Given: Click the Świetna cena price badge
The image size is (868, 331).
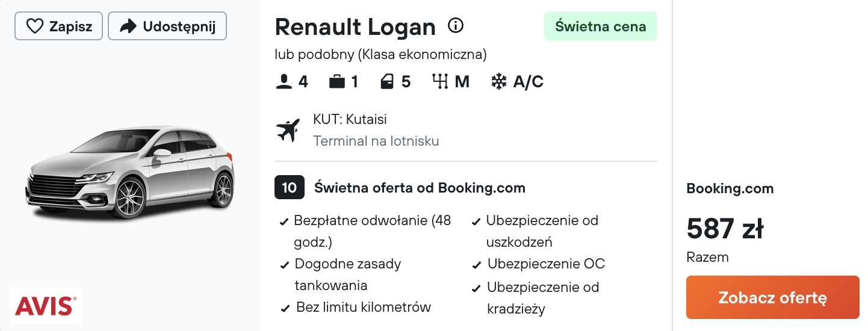Looking at the screenshot, I should [x=601, y=26].
